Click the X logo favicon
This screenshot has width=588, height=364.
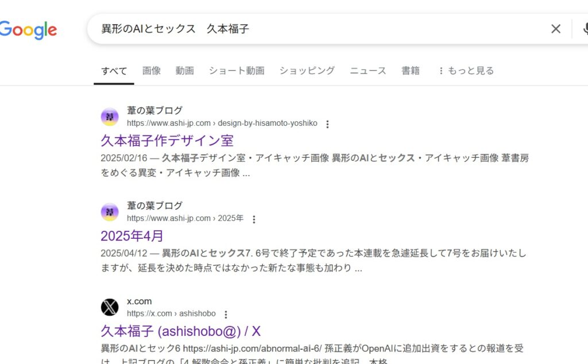pyautogui.click(x=110, y=307)
